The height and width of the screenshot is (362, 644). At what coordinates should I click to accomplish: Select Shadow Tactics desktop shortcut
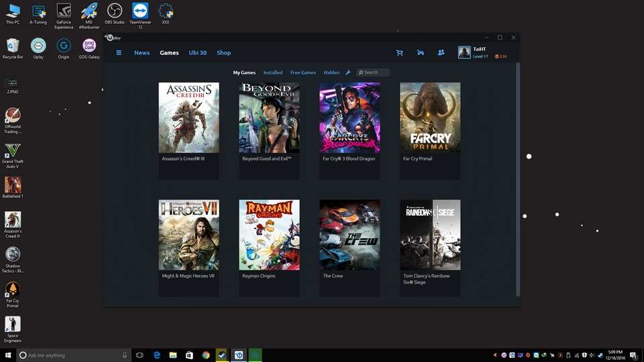pyautogui.click(x=13, y=260)
